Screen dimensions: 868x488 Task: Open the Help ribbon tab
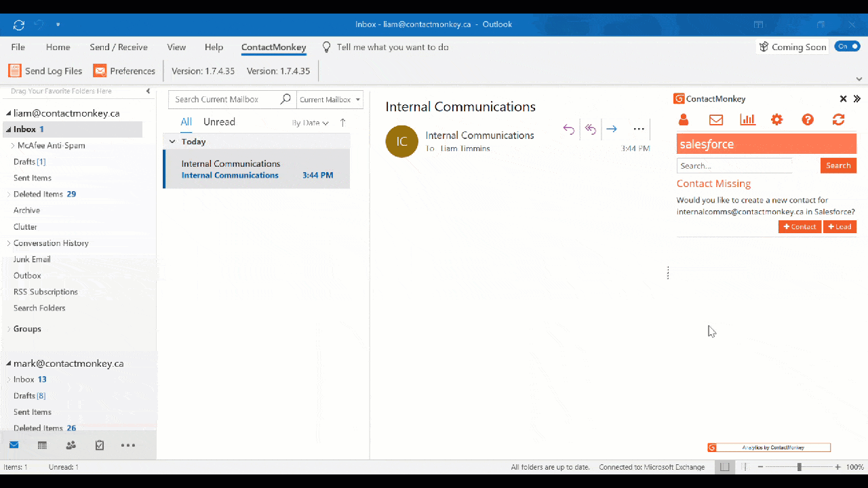coord(214,47)
